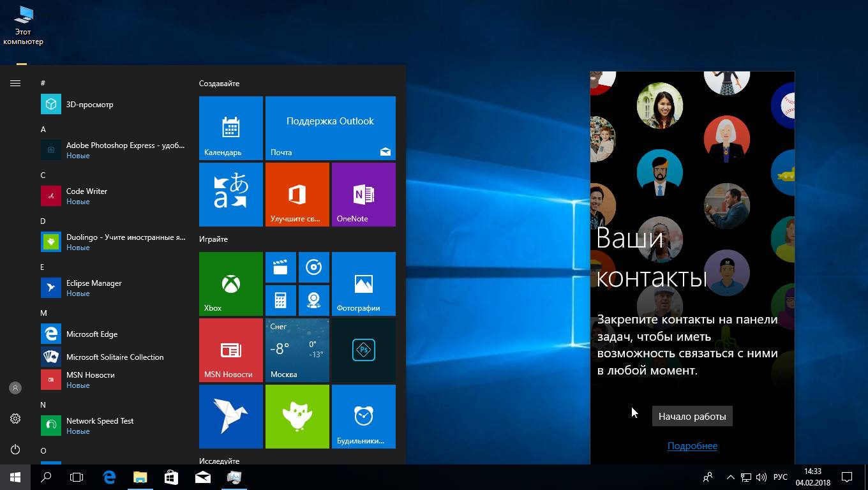Click the D letter header in app list
The image size is (868, 490).
(43, 221)
